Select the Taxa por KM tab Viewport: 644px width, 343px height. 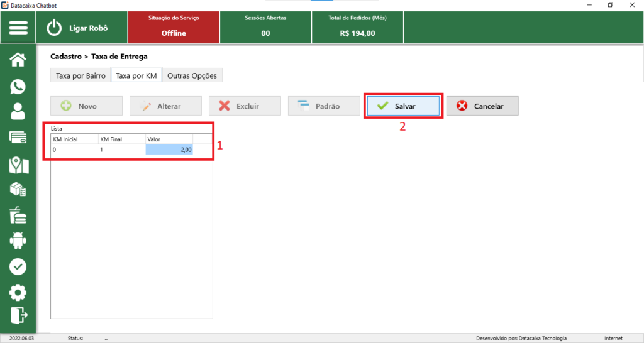(136, 75)
